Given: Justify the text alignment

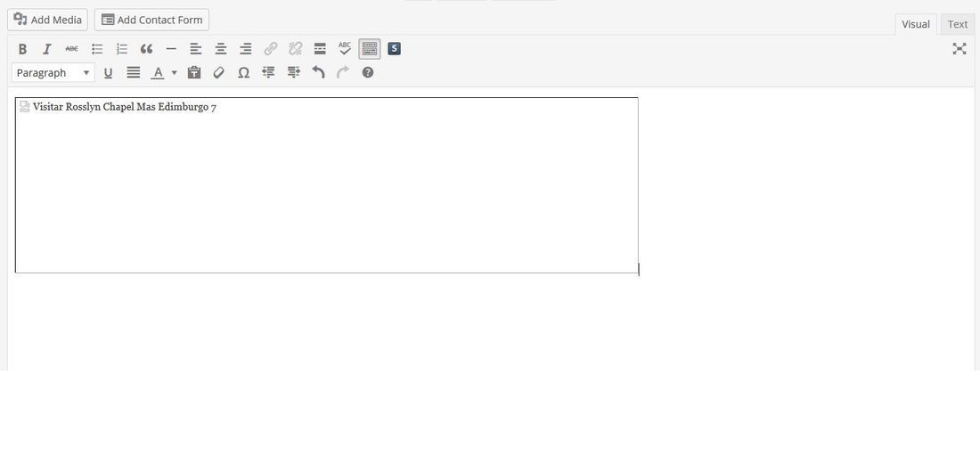Looking at the screenshot, I should pos(133,72).
